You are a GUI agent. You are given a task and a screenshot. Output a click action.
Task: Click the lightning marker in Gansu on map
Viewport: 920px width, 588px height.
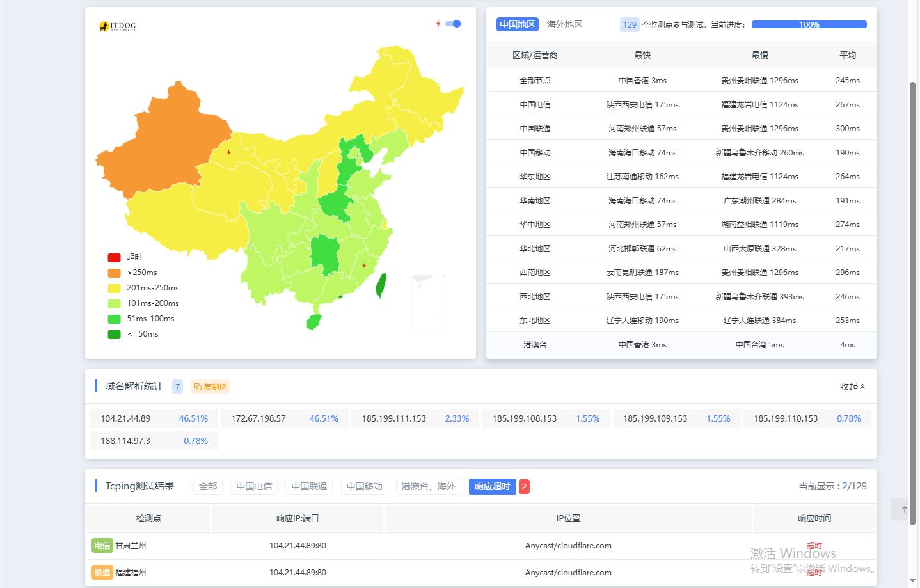pyautogui.click(x=229, y=152)
